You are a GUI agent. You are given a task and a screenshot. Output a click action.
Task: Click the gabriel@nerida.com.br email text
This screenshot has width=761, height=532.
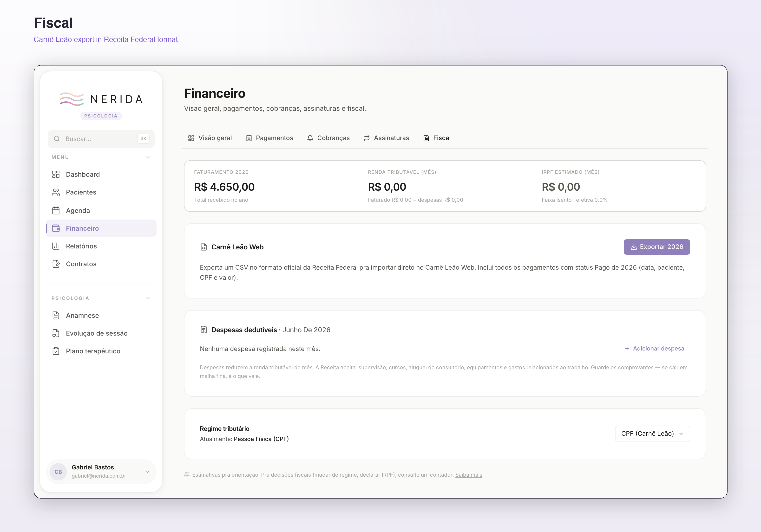tap(99, 476)
